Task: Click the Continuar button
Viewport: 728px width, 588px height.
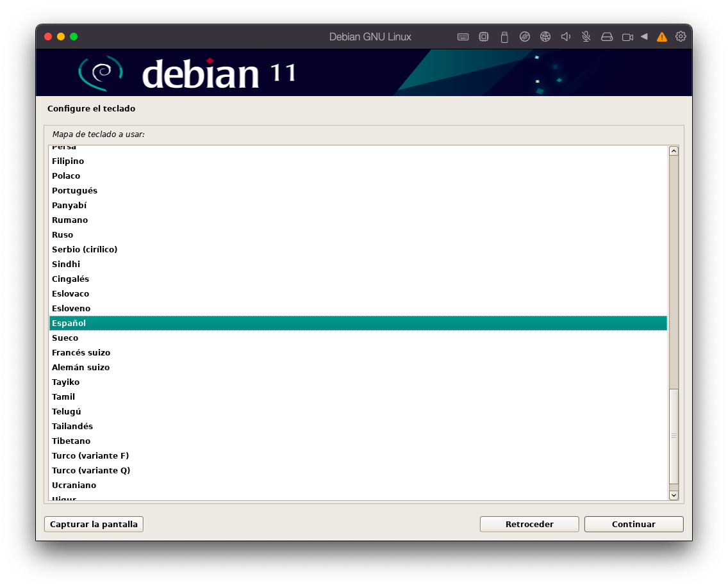Action: tap(634, 524)
